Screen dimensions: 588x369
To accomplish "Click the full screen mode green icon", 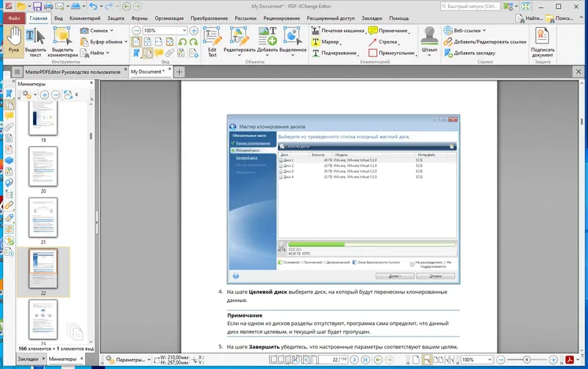I will [526, 7].
